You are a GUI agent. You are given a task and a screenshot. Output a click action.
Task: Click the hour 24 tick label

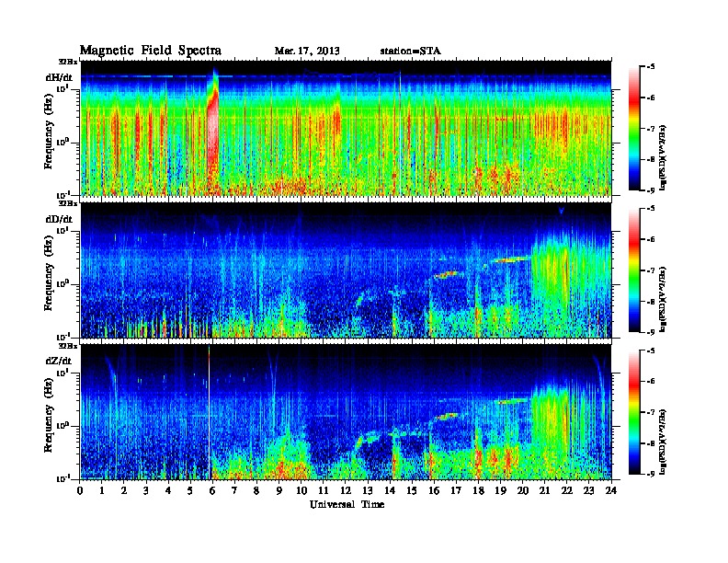(x=611, y=490)
